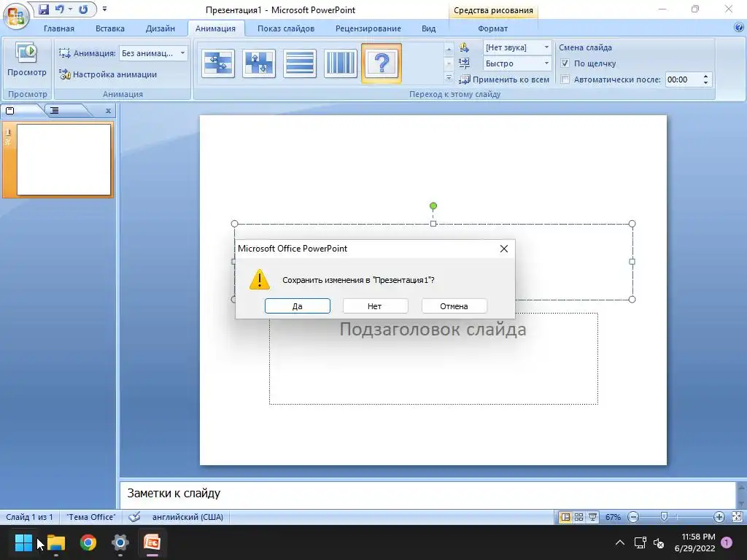The image size is (747, 560).
Task: Open the Главная ribbon tab
Action: pyautogui.click(x=59, y=28)
